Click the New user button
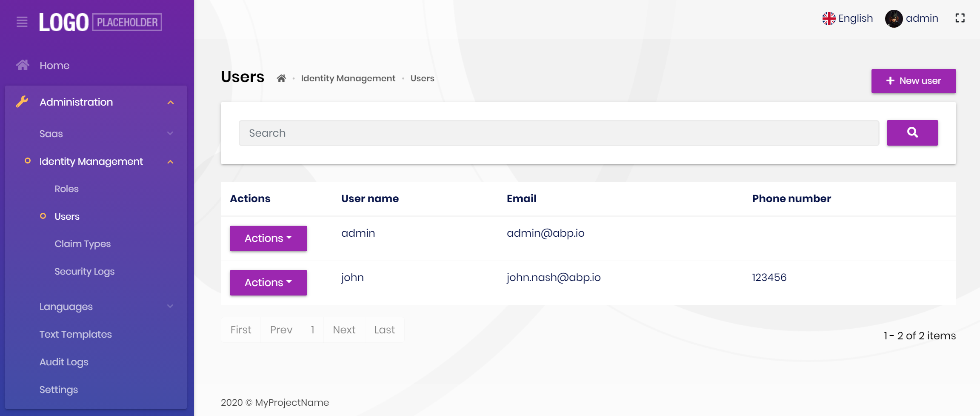980x416 pixels. click(x=914, y=80)
